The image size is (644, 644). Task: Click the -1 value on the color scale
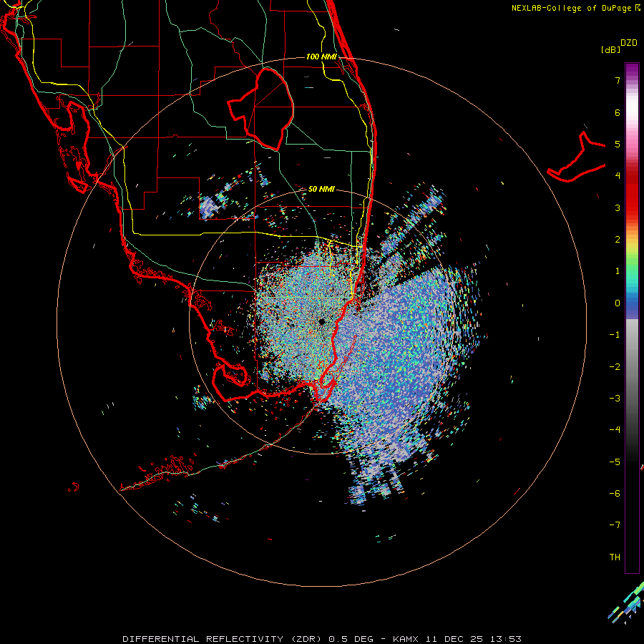[x=615, y=335]
